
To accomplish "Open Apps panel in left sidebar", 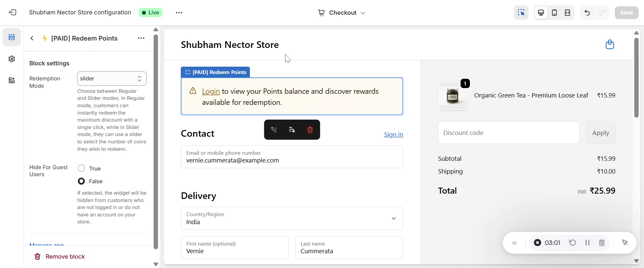I will coord(12,80).
